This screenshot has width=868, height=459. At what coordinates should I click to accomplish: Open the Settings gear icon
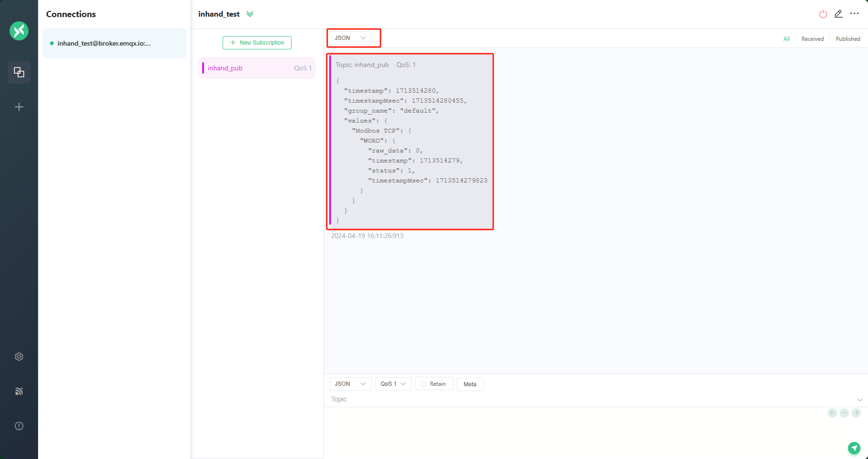pos(19,356)
